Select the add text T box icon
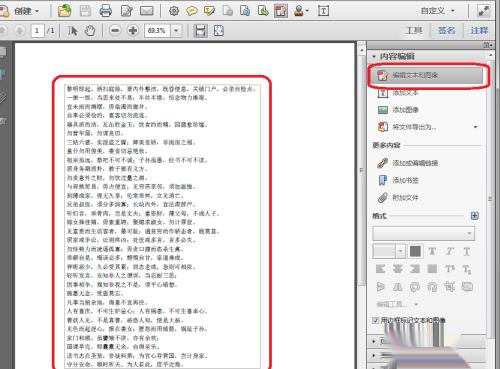500x369 pixels. [323, 11]
